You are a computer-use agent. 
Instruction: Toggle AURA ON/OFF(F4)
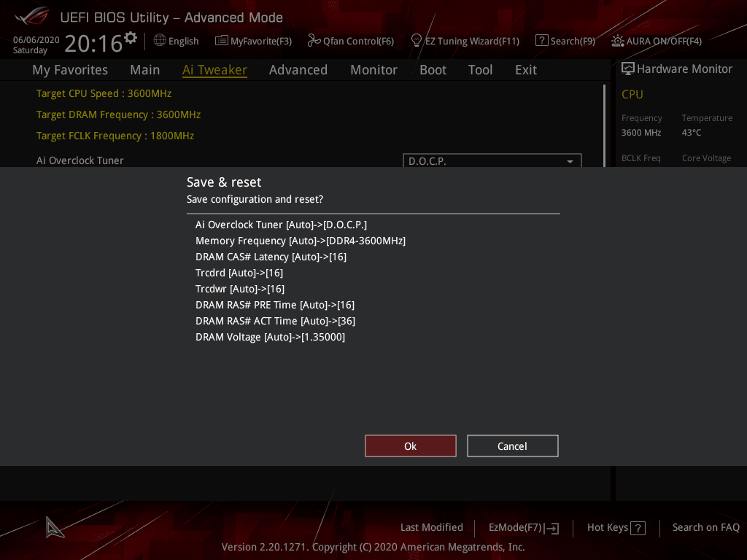[x=657, y=41]
